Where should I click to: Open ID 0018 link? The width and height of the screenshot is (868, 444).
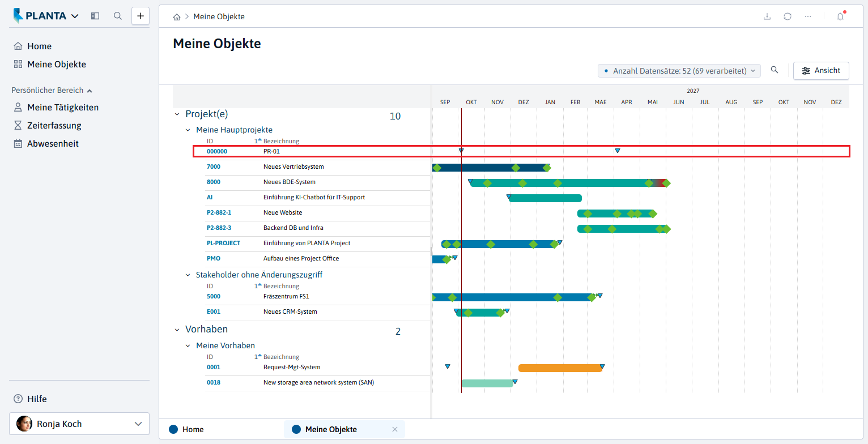[214, 383]
